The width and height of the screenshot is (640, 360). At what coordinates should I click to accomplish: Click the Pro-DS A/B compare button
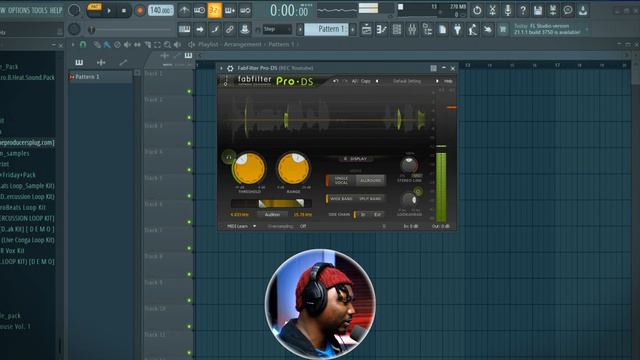tap(355, 81)
